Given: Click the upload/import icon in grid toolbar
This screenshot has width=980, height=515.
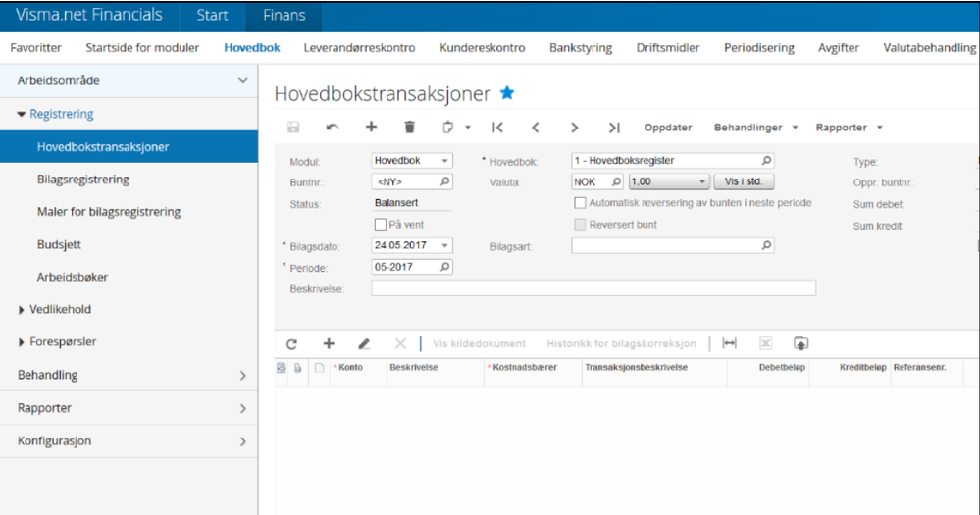Looking at the screenshot, I should coord(800,343).
